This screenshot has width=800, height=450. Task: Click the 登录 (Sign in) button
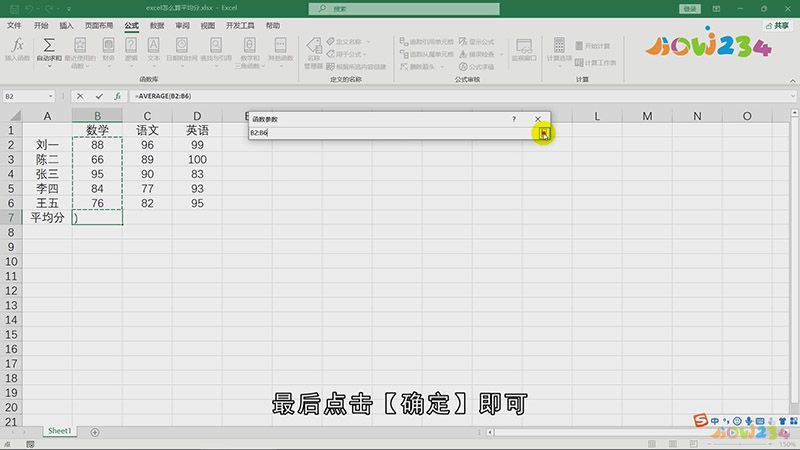pyautogui.click(x=690, y=9)
